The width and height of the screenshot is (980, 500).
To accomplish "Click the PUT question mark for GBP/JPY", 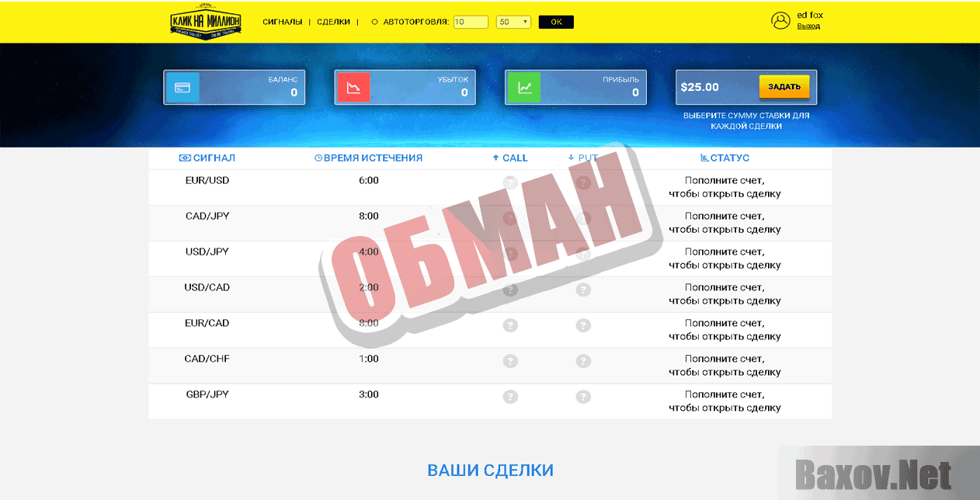I will pos(583,397).
